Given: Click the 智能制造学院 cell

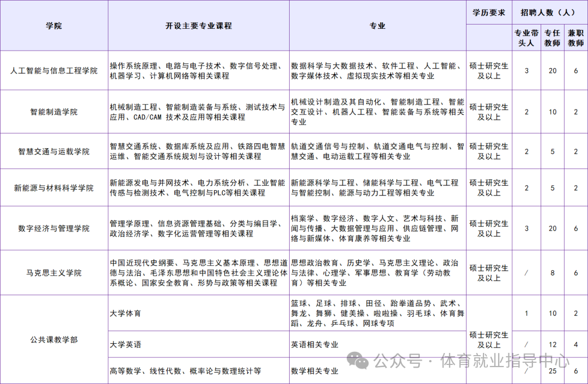Looking at the screenshot, I should click(53, 111).
